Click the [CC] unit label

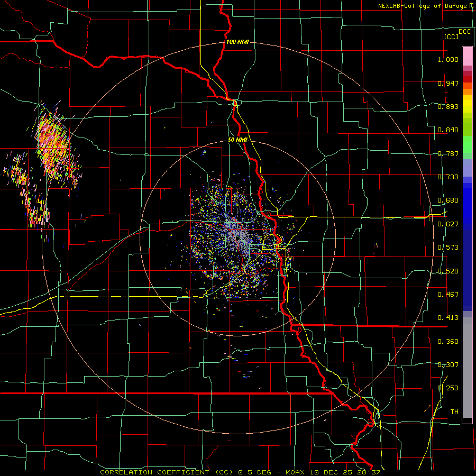coord(451,36)
